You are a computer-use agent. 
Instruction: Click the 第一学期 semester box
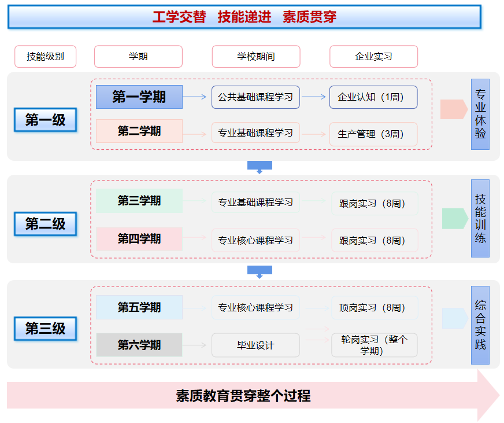(x=139, y=97)
